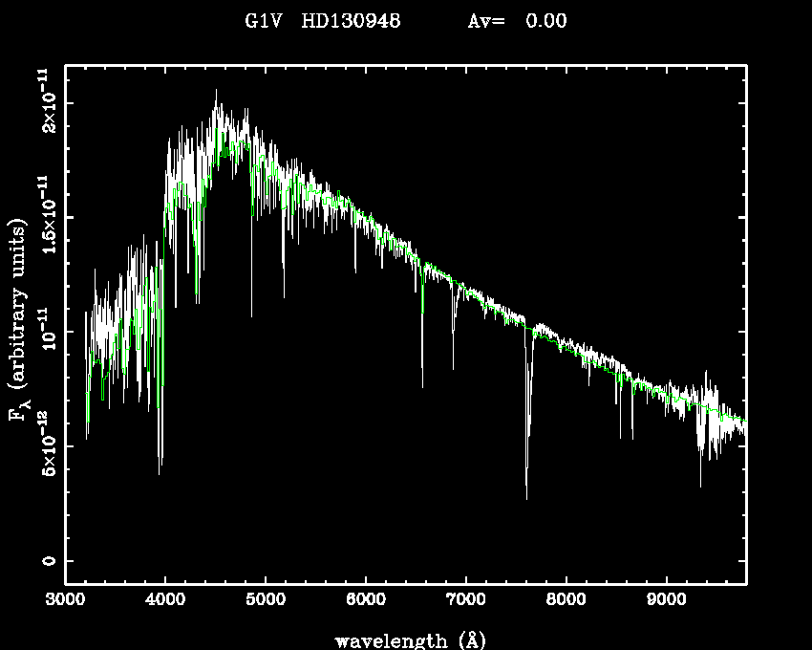Select the 5000 wavelength tick label

tap(266, 601)
